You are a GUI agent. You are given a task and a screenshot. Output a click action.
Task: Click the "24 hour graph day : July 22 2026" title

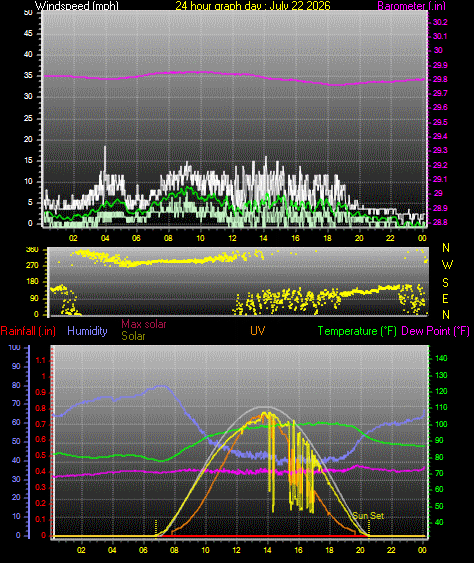253,5
